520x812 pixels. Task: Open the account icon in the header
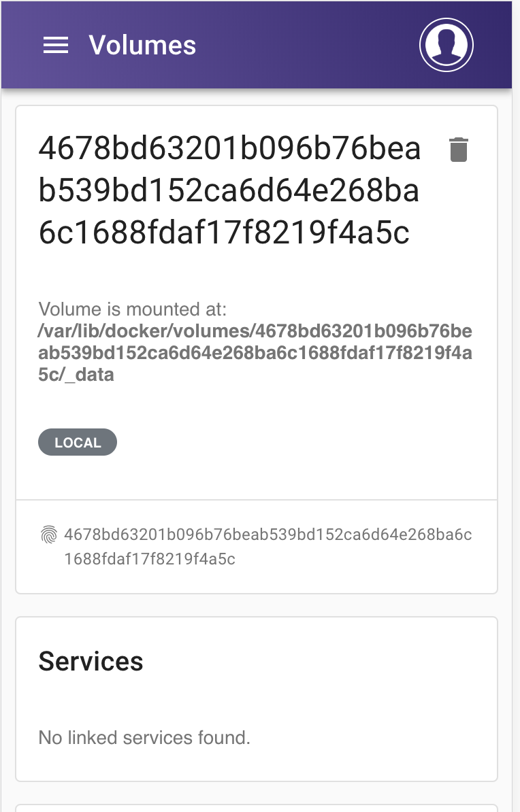(446, 44)
